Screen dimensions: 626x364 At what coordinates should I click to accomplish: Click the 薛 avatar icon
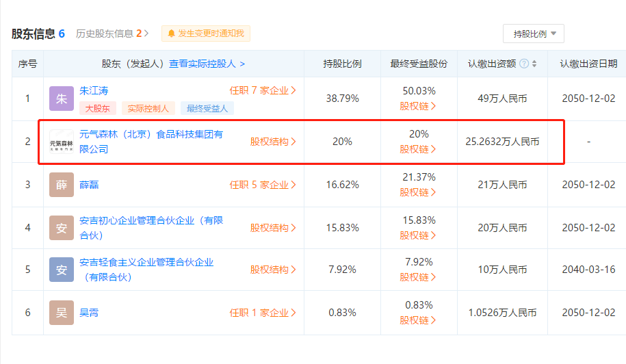[x=62, y=185]
